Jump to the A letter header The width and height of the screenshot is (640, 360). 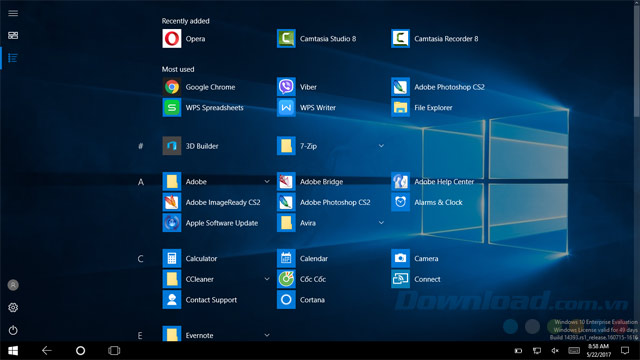click(x=140, y=182)
